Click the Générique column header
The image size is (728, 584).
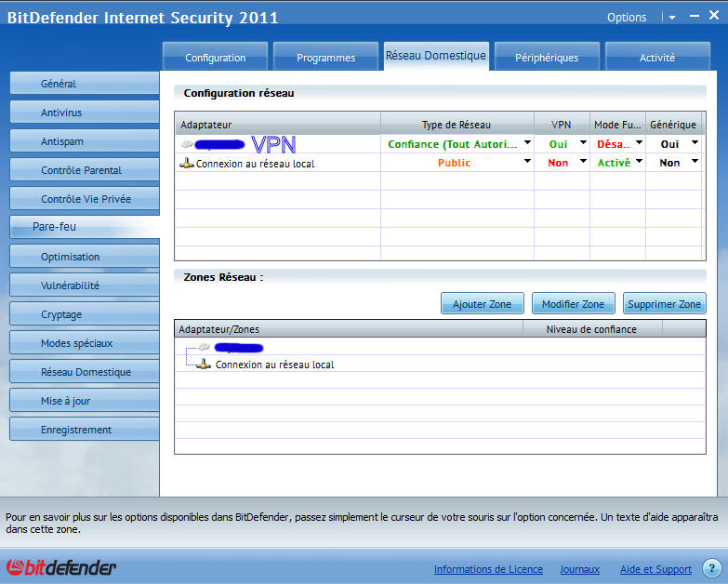pyautogui.click(x=673, y=125)
